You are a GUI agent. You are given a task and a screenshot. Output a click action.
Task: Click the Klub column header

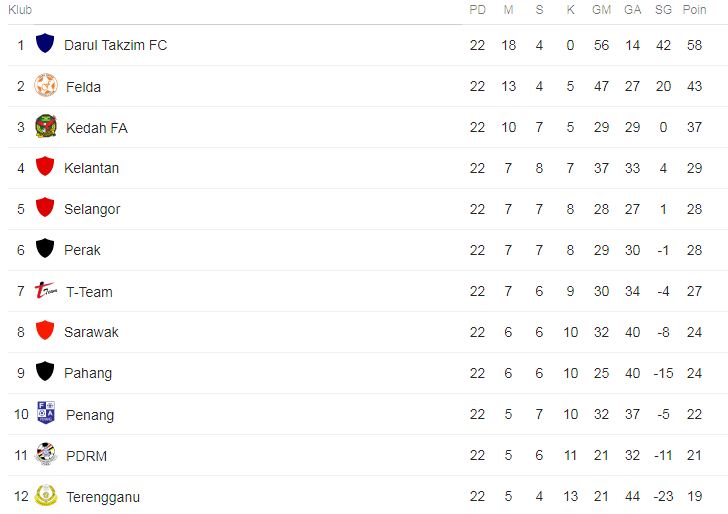pyautogui.click(x=20, y=10)
